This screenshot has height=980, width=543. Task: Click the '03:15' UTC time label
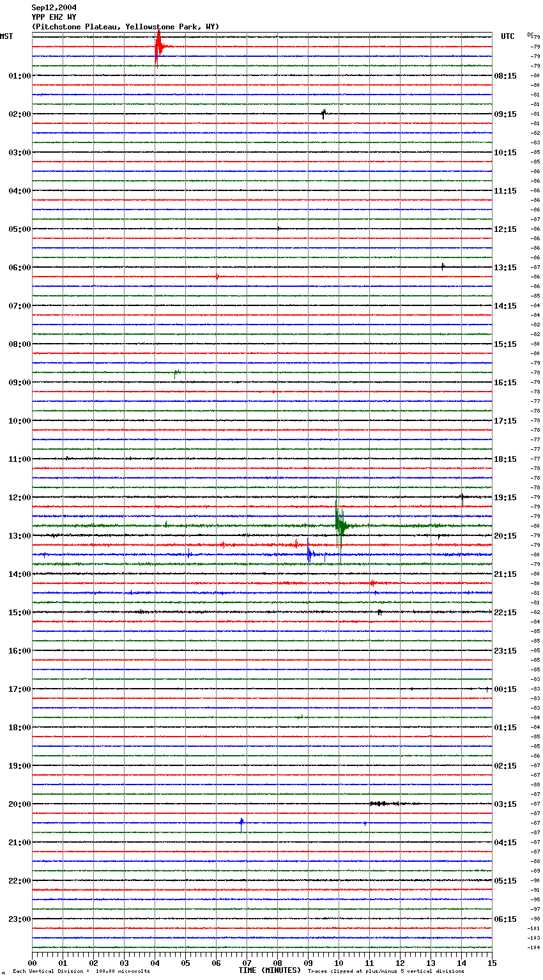coord(505,804)
